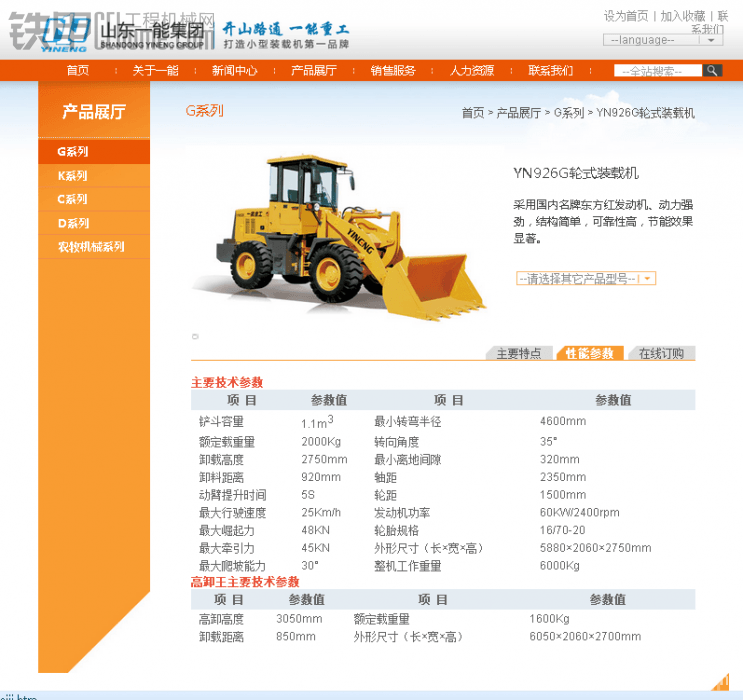Image resolution: width=743 pixels, height=700 pixels.
Task: Click the YN926G loader product image
Action: [x=339, y=237]
